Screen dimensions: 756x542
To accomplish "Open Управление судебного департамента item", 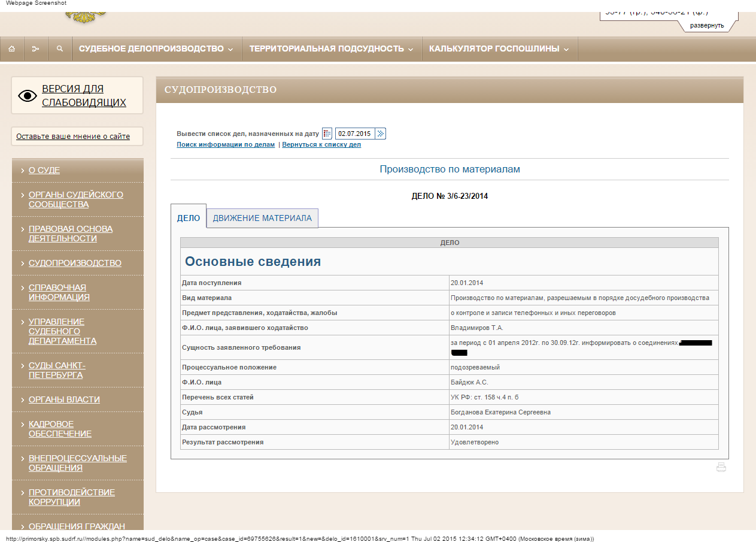I will [62, 331].
